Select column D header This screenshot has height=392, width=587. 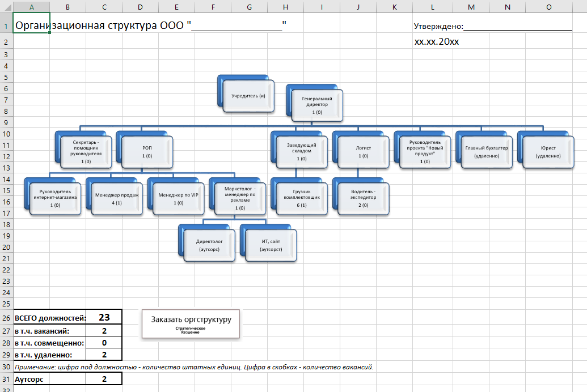point(140,7)
